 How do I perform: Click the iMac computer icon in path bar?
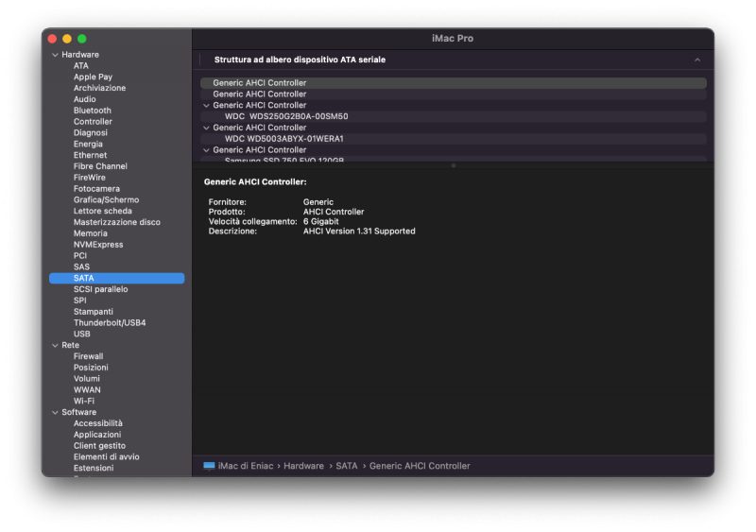(209, 466)
